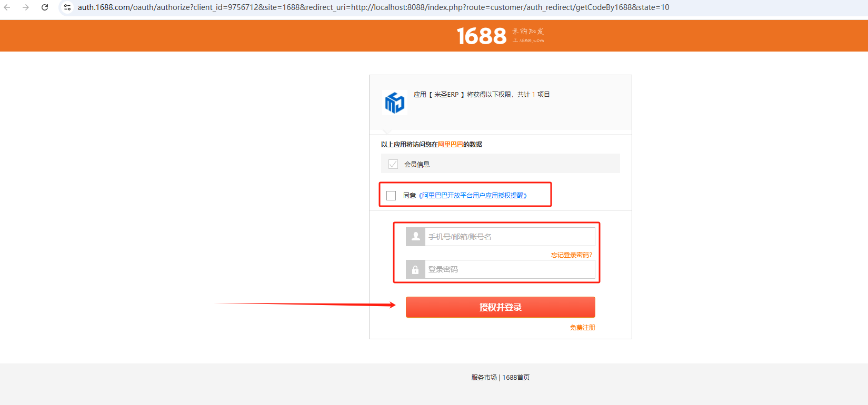
Task: Open site information icon in address bar
Action: point(67,7)
